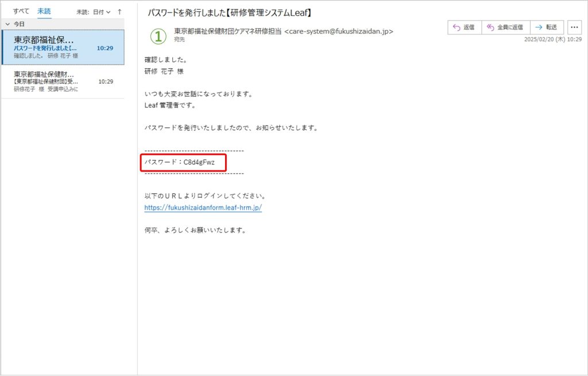This screenshot has width=588, height=376.
Task: Click the green circled sender avatar
Action: coord(158,36)
